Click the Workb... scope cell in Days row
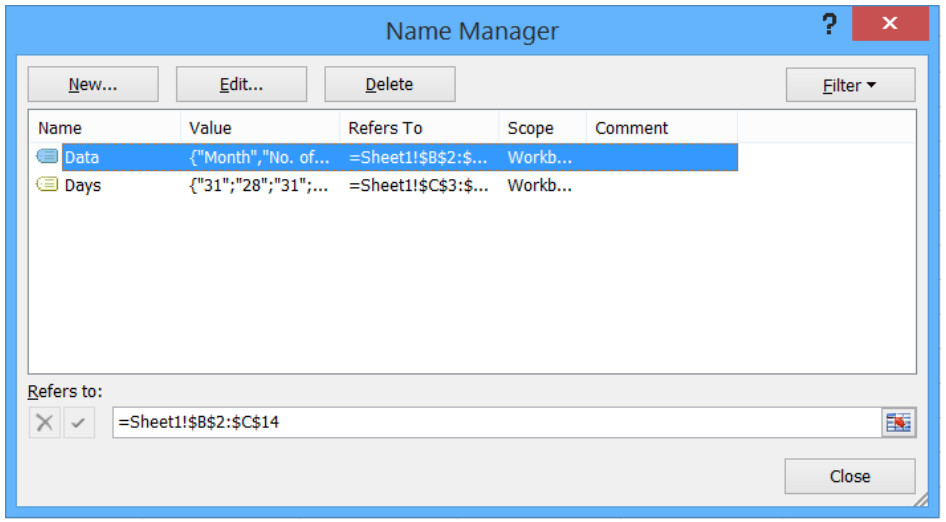 (539, 185)
